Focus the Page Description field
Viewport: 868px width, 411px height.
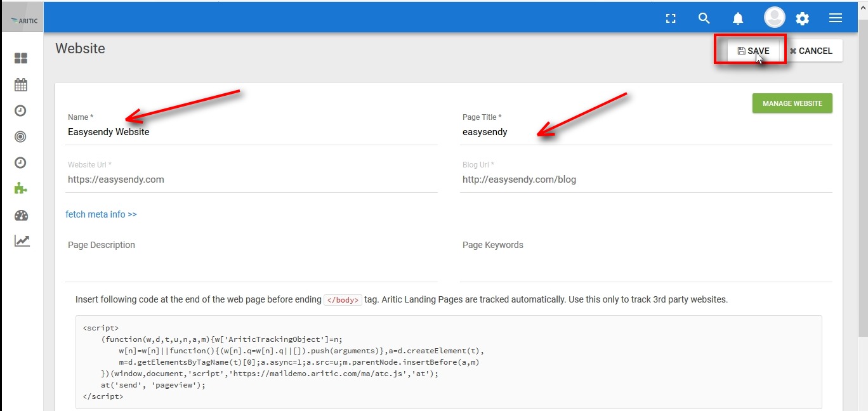pyautogui.click(x=252, y=260)
